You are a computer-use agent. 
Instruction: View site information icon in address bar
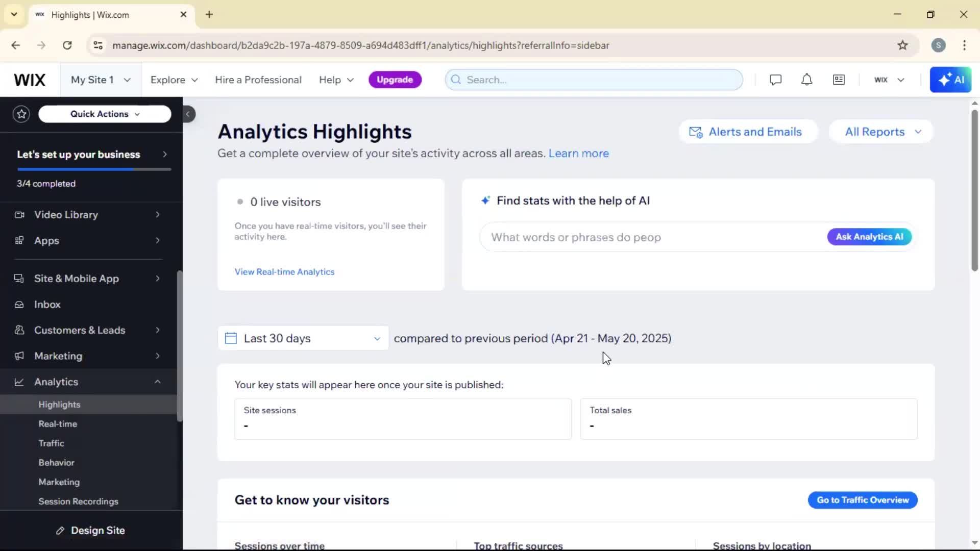(98, 45)
